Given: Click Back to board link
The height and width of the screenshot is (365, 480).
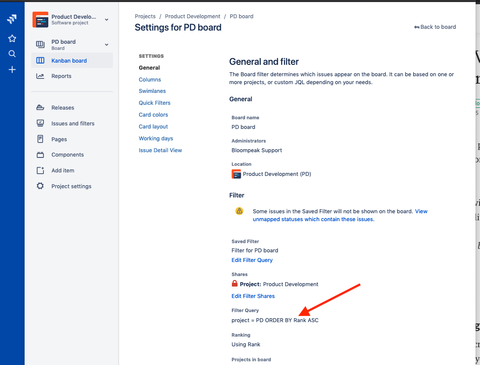Looking at the screenshot, I should click(x=435, y=27).
